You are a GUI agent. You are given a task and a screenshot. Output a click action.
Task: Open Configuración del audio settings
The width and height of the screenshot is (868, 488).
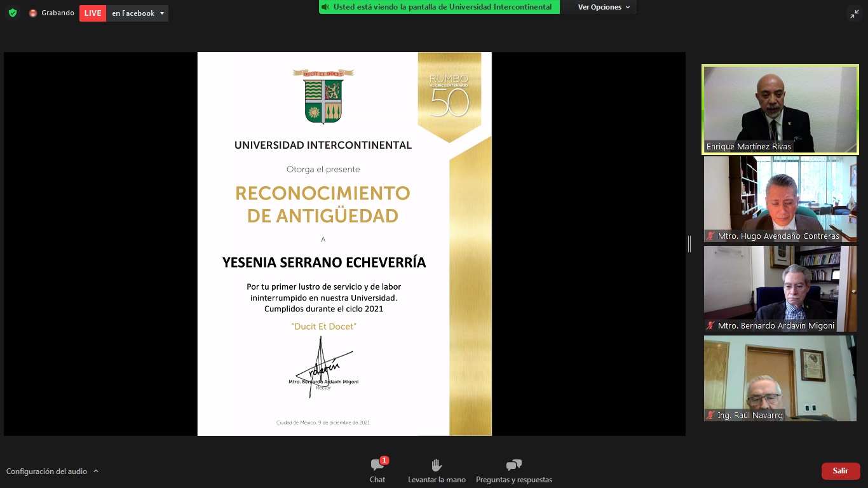46,471
